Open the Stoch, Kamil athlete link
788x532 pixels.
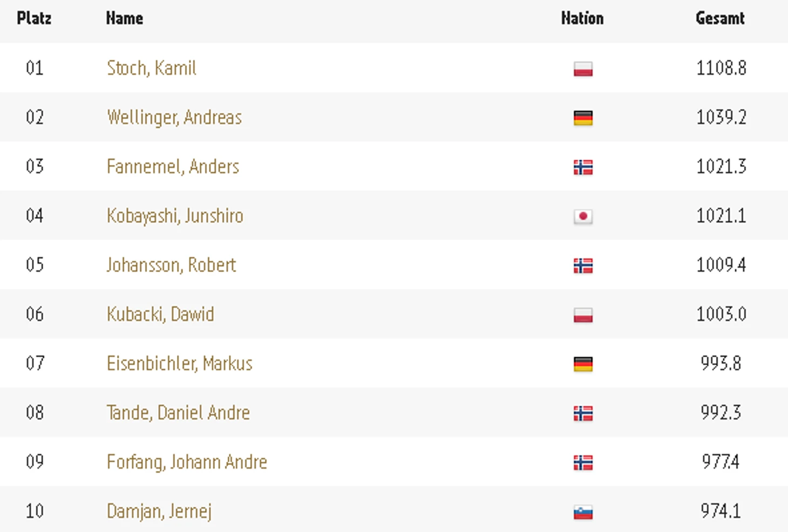click(x=151, y=68)
